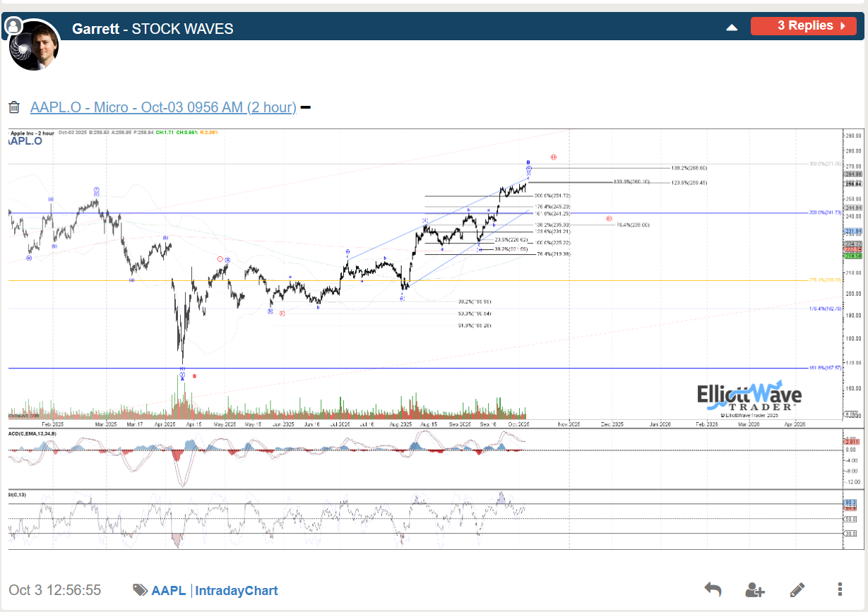Image resolution: width=868 pixels, height=612 pixels.
Task: Expand the 3 Replies thread
Action: point(804,26)
